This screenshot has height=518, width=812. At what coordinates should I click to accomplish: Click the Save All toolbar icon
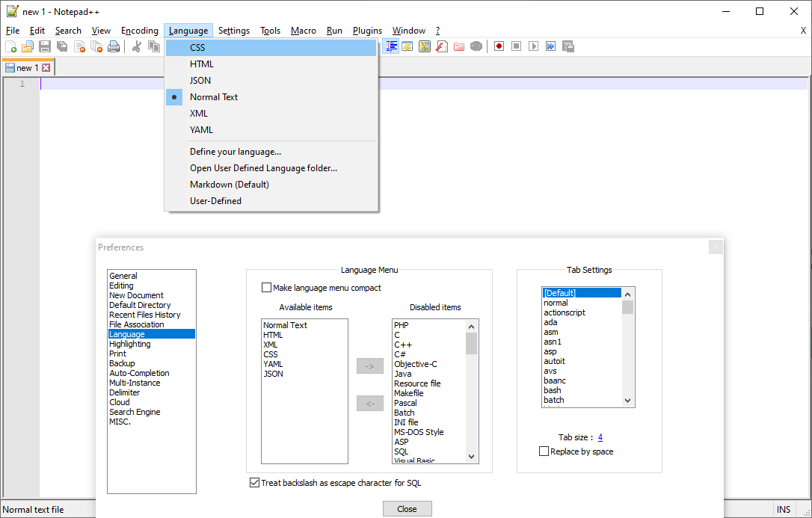pyautogui.click(x=62, y=46)
